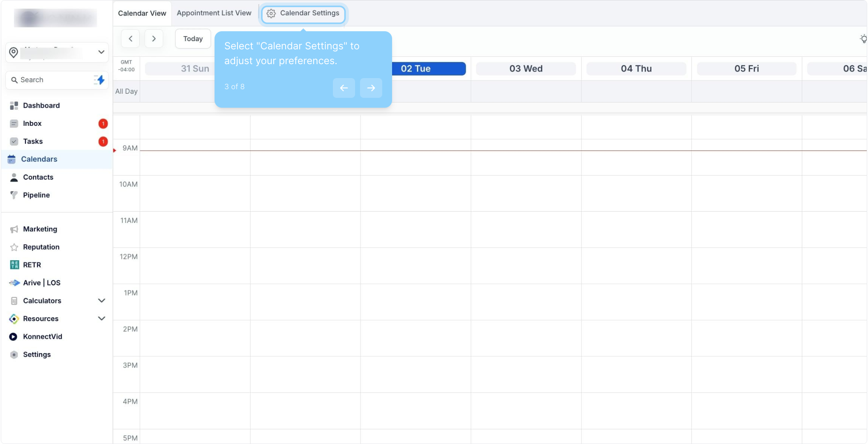Go to the previous week with the left chevron
This screenshot has width=868, height=444.
[x=130, y=39]
